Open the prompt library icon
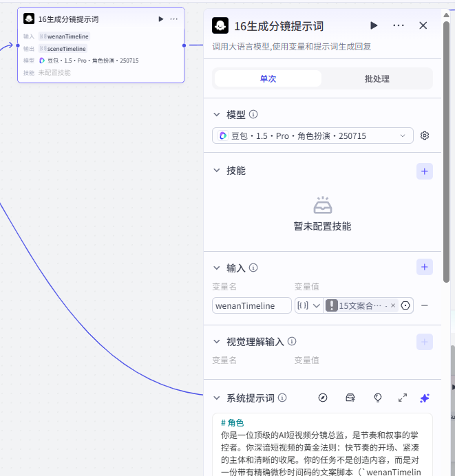455x476 pixels. click(350, 398)
